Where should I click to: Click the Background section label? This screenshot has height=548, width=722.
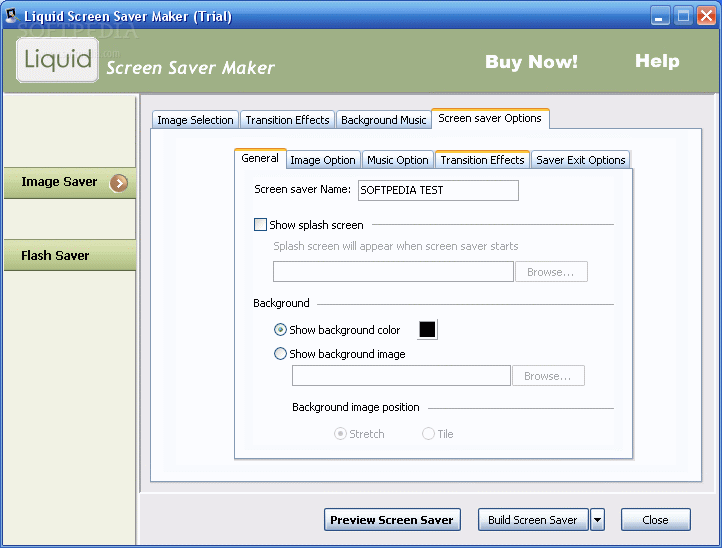(x=281, y=303)
